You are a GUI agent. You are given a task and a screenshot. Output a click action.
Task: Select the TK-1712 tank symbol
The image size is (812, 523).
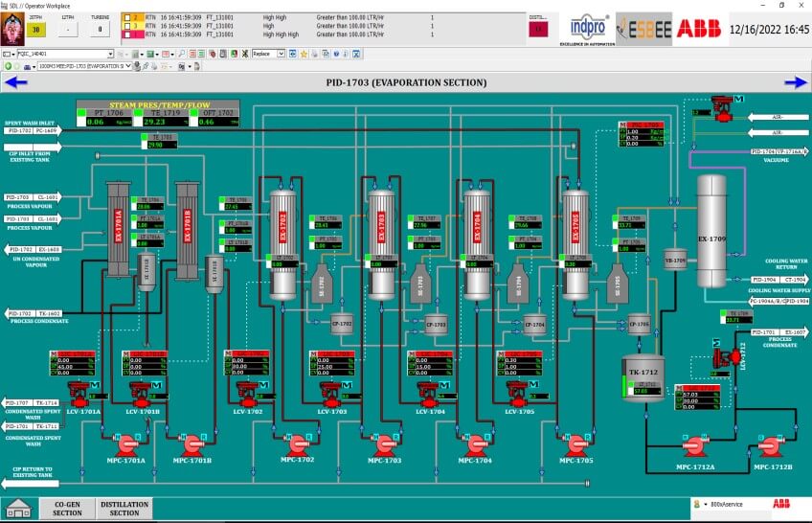[x=643, y=379]
